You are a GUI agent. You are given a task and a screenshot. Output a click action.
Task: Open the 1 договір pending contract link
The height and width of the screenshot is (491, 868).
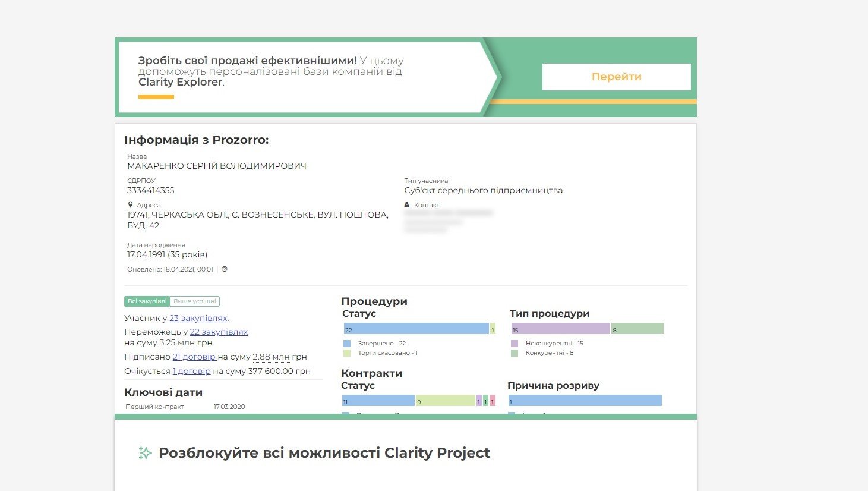(191, 371)
